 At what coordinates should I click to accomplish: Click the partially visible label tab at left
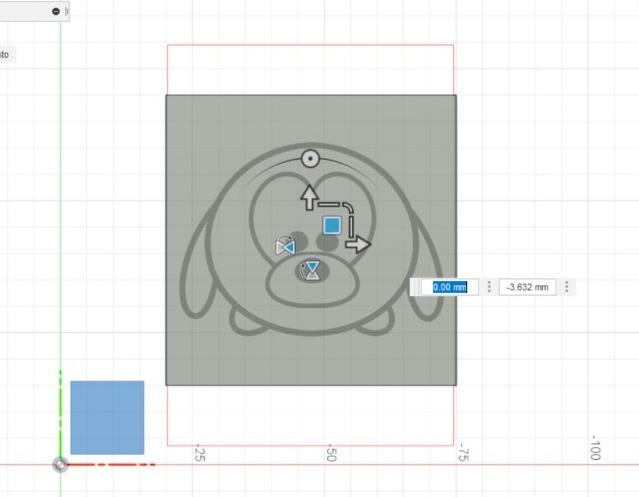pyautogui.click(x=5, y=54)
